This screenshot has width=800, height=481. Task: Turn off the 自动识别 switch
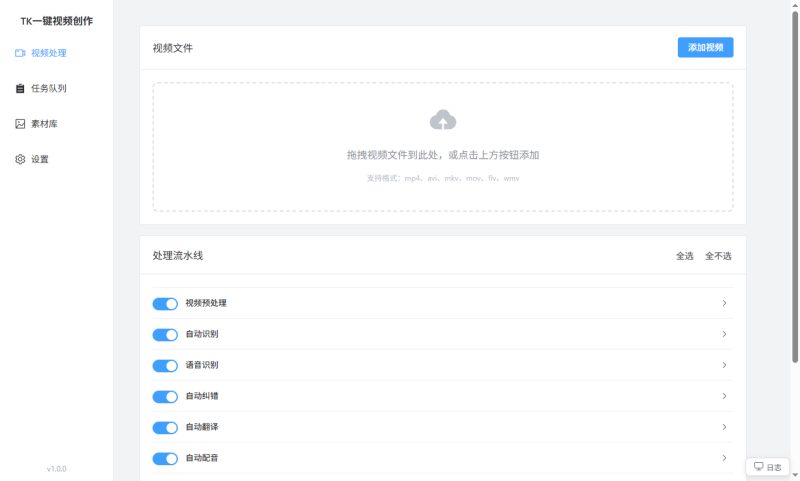click(165, 334)
